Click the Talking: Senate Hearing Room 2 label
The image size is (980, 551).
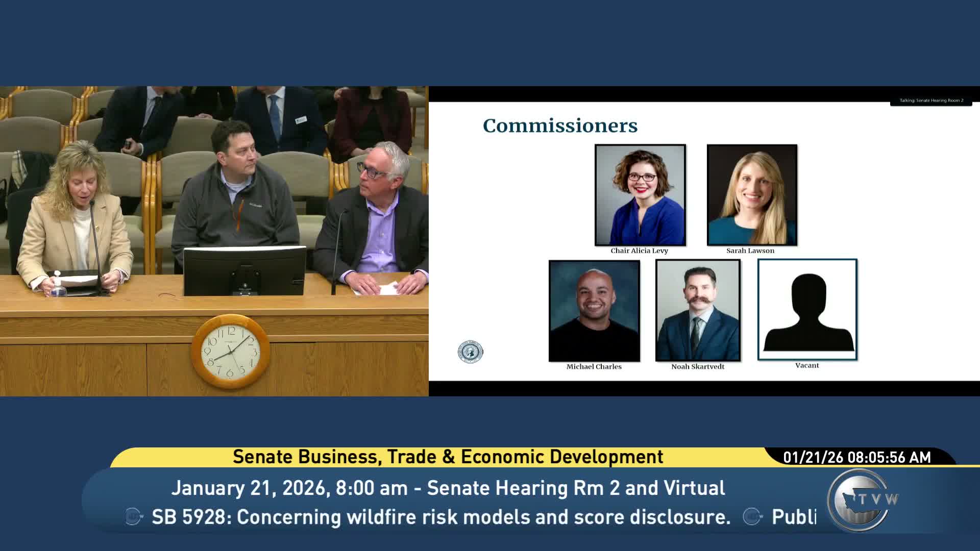pos(931,101)
